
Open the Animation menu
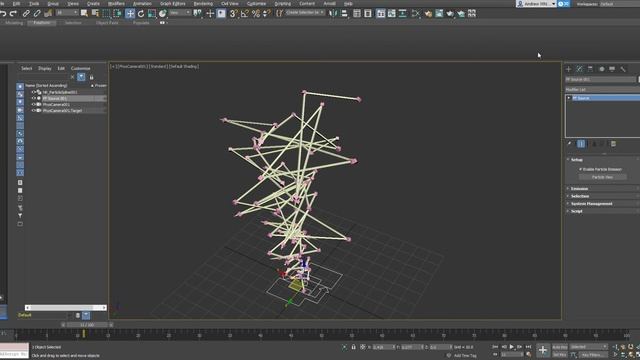click(142, 4)
